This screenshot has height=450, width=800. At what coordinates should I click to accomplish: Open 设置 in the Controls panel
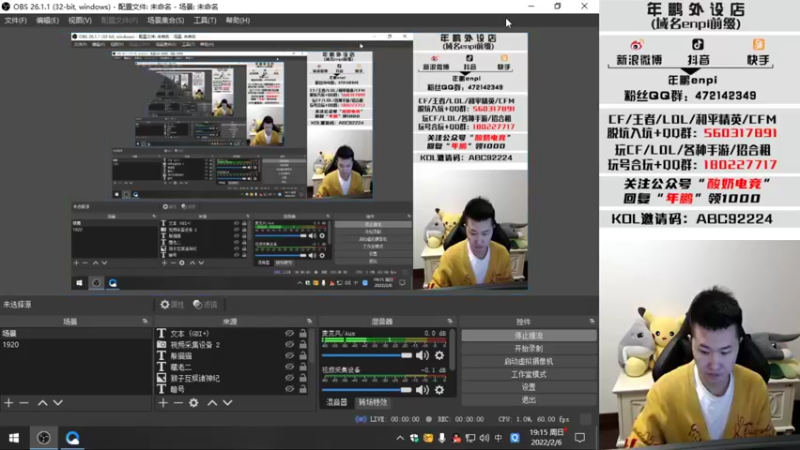(x=529, y=387)
